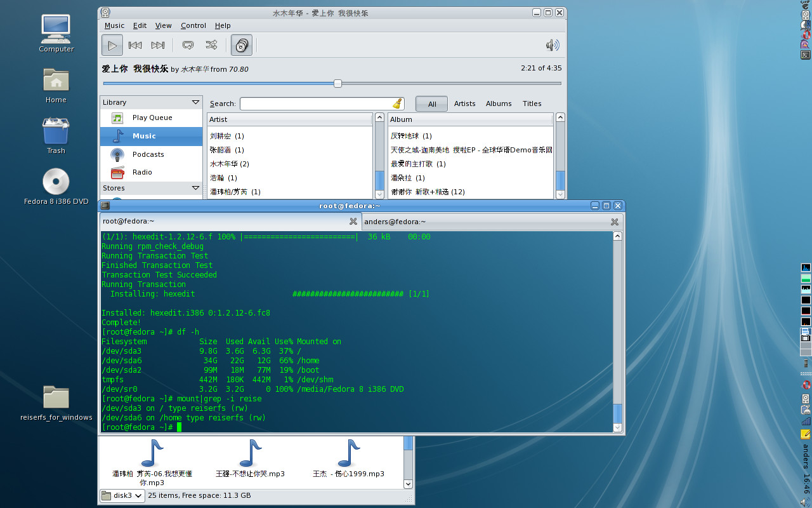Screen dimensions: 812x508
Task: Select Music source in the sidebar
Action: coord(151,136)
